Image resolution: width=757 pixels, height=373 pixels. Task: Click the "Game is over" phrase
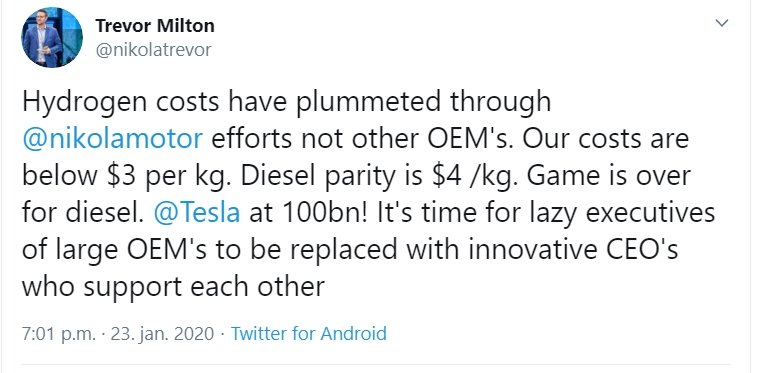(609, 176)
